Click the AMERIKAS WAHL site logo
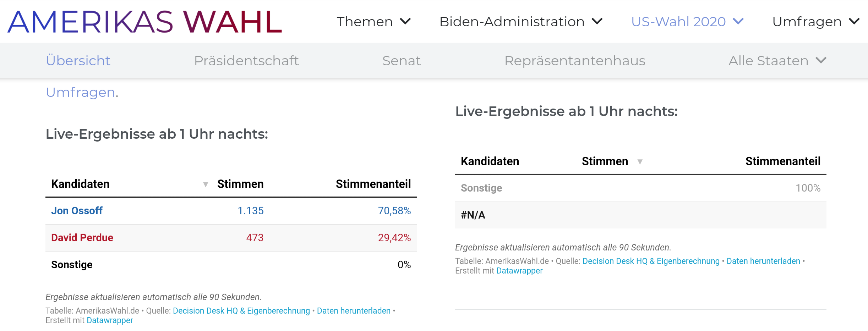This screenshot has width=868, height=331. point(144,22)
